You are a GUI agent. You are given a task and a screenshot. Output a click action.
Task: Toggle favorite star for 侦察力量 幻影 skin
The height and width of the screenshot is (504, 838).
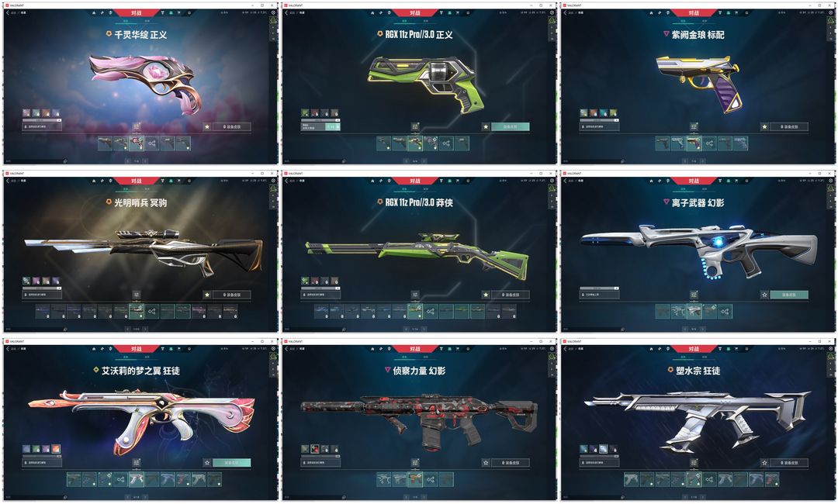click(486, 463)
